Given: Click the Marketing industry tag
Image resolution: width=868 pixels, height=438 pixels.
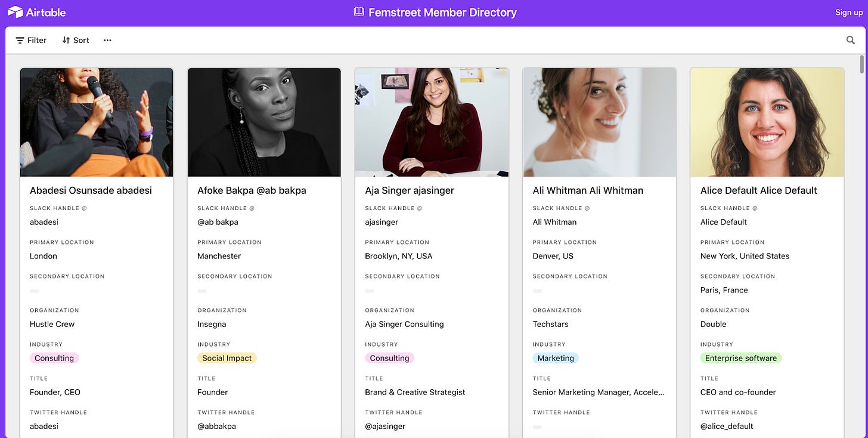Looking at the screenshot, I should pyautogui.click(x=555, y=358).
